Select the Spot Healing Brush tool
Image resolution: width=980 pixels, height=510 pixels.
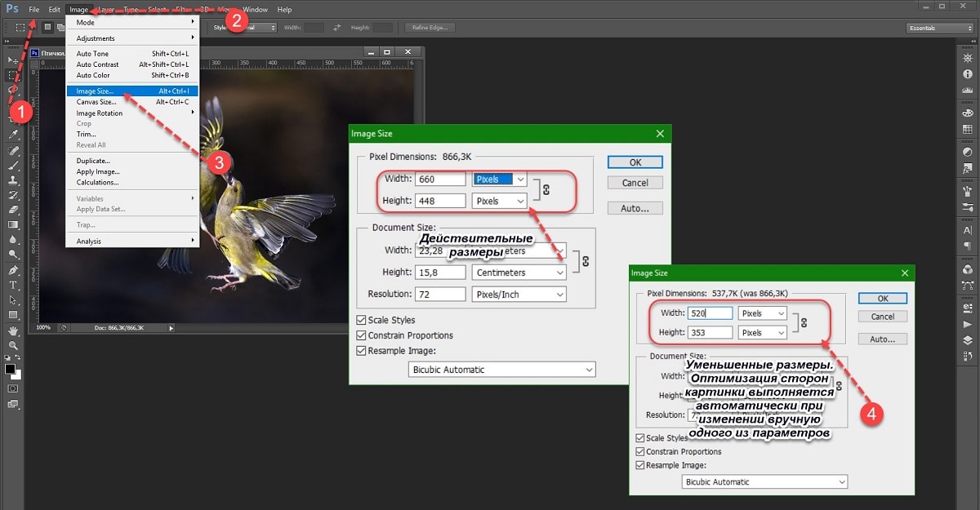[x=13, y=151]
